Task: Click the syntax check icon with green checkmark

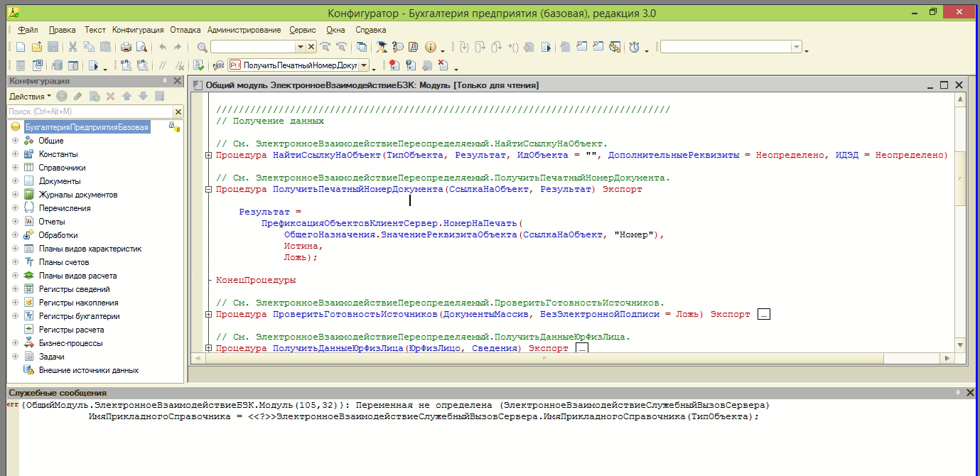Action: click(198, 65)
